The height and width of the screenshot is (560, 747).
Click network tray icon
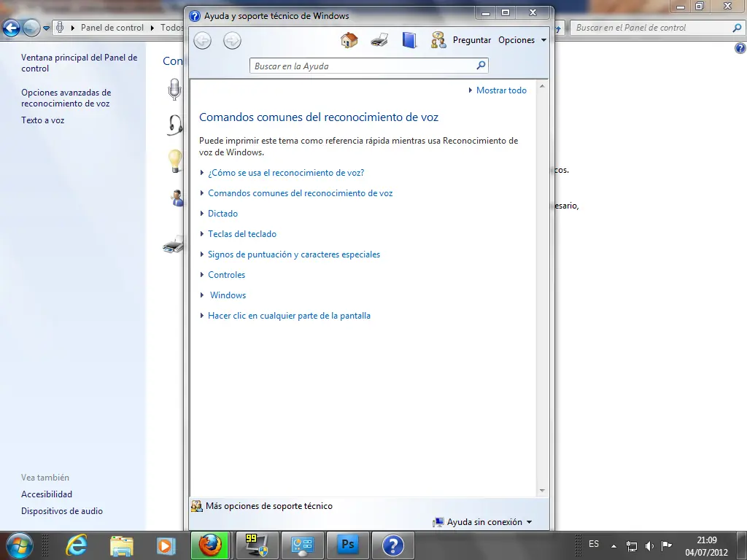pyautogui.click(x=632, y=545)
